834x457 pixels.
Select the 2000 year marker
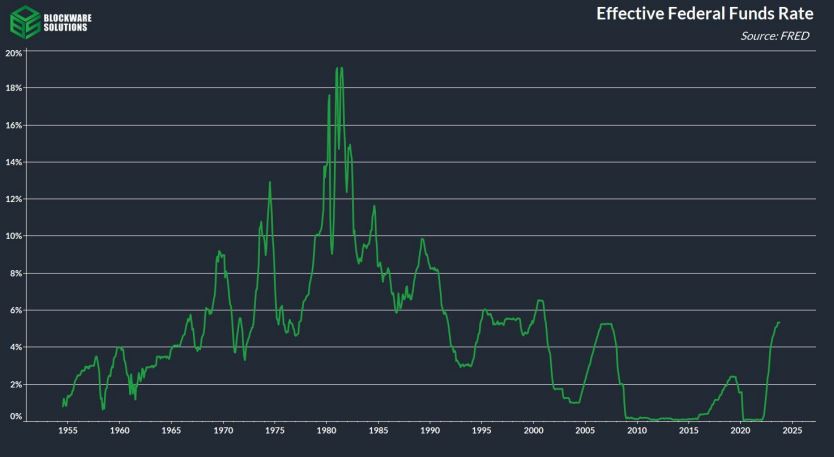click(x=533, y=431)
